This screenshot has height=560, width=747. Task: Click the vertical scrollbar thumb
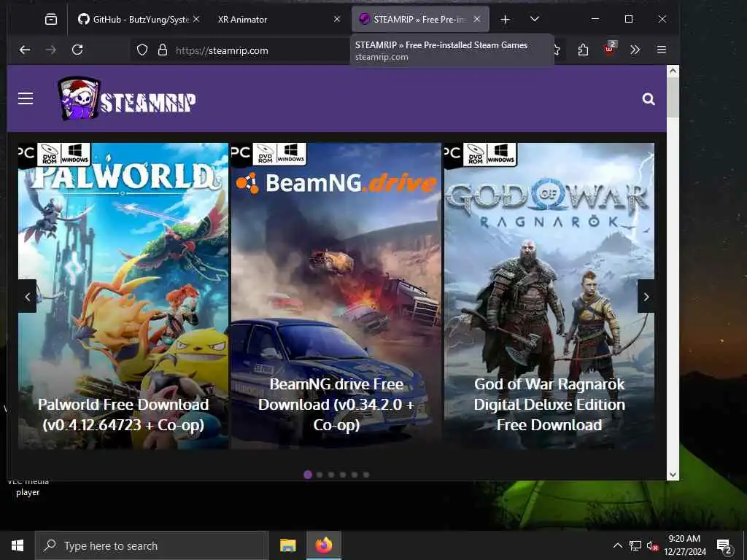pos(673,97)
